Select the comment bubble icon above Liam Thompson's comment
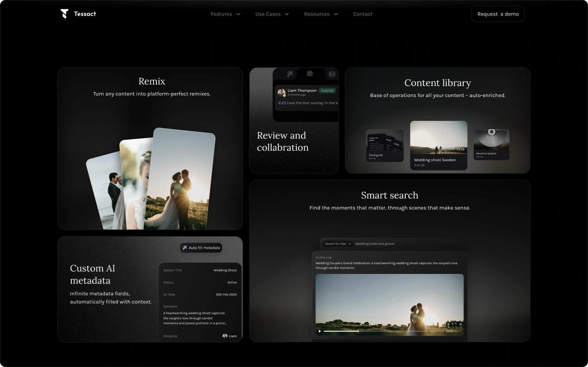Screen dimensions: 588x367 click(x=310, y=74)
